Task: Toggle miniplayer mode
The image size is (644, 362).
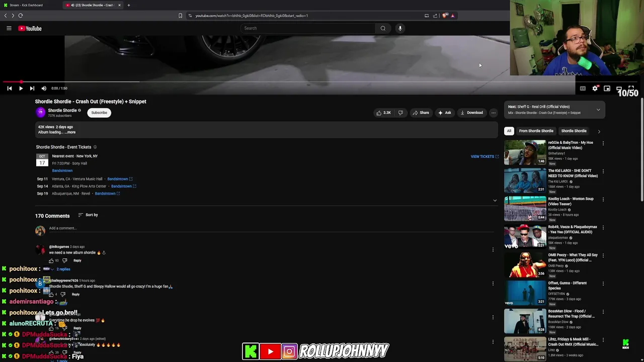Action: click(x=607, y=88)
